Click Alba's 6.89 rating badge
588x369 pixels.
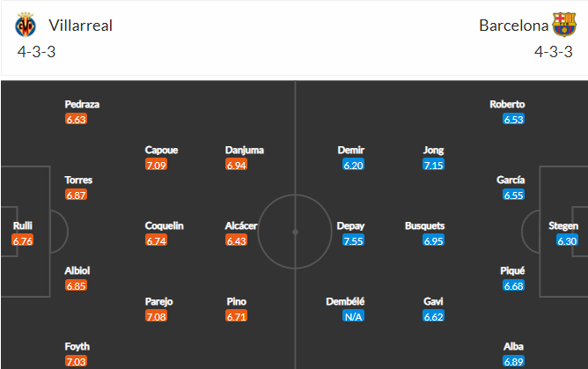513,361
